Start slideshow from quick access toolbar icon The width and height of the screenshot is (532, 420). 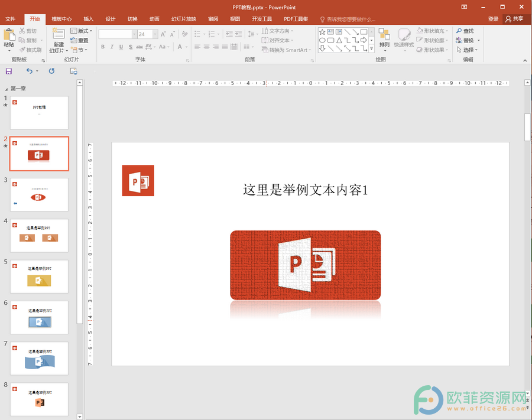(74, 71)
